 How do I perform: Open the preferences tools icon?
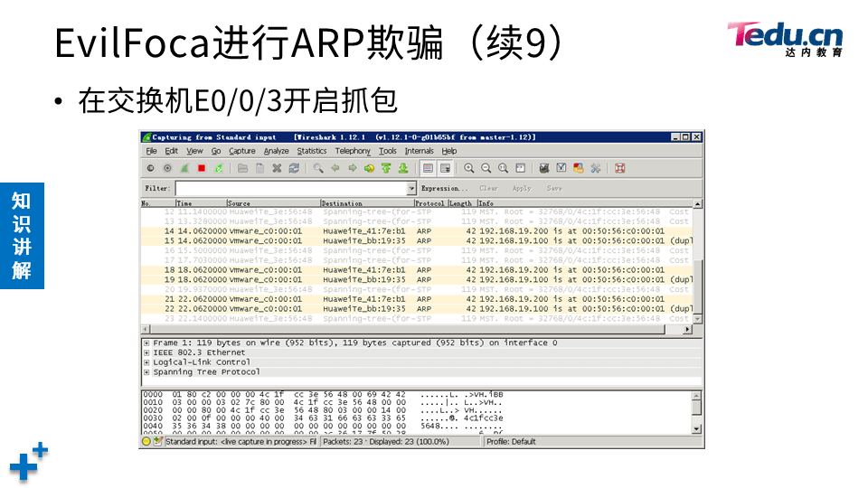[596, 168]
